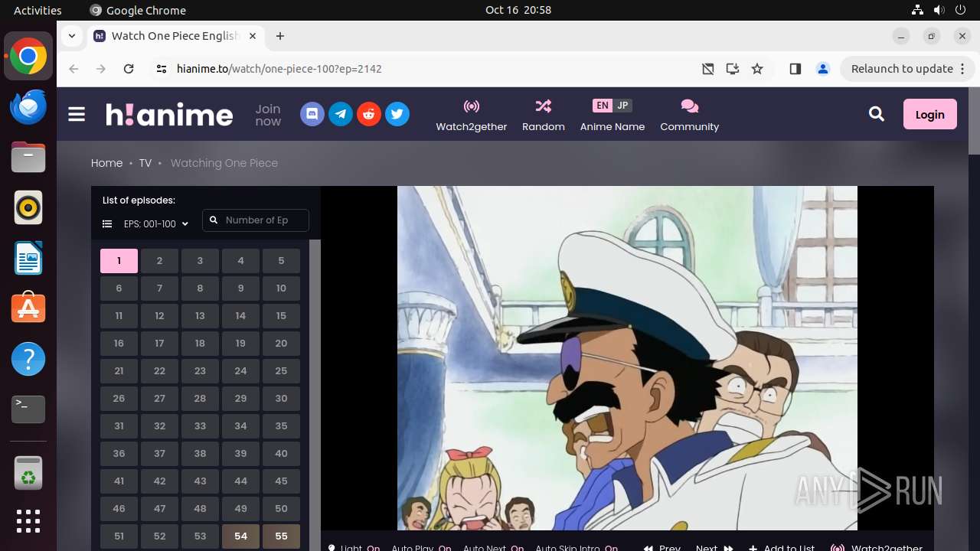This screenshot has height=551, width=980.
Task: Bookmark this page with star icon
Action: click(x=757, y=69)
